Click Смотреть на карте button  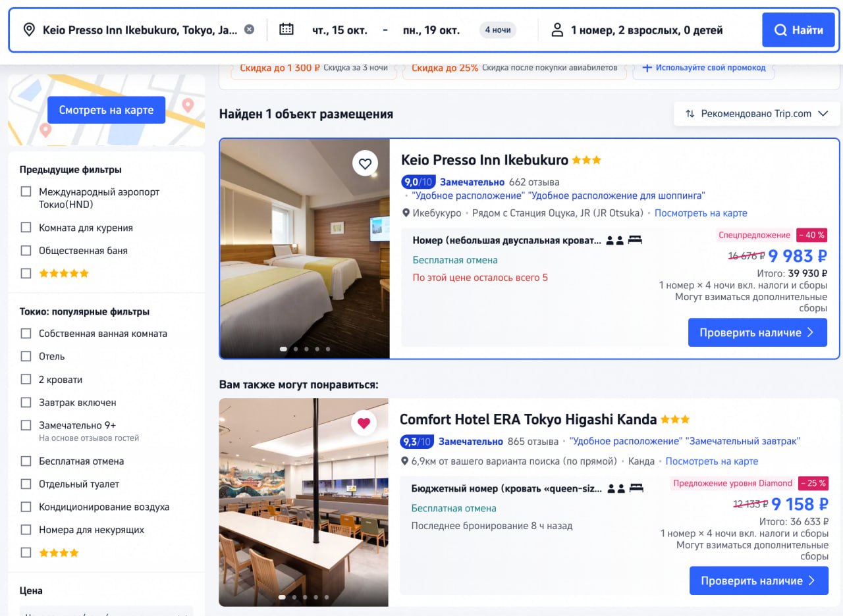tap(106, 110)
